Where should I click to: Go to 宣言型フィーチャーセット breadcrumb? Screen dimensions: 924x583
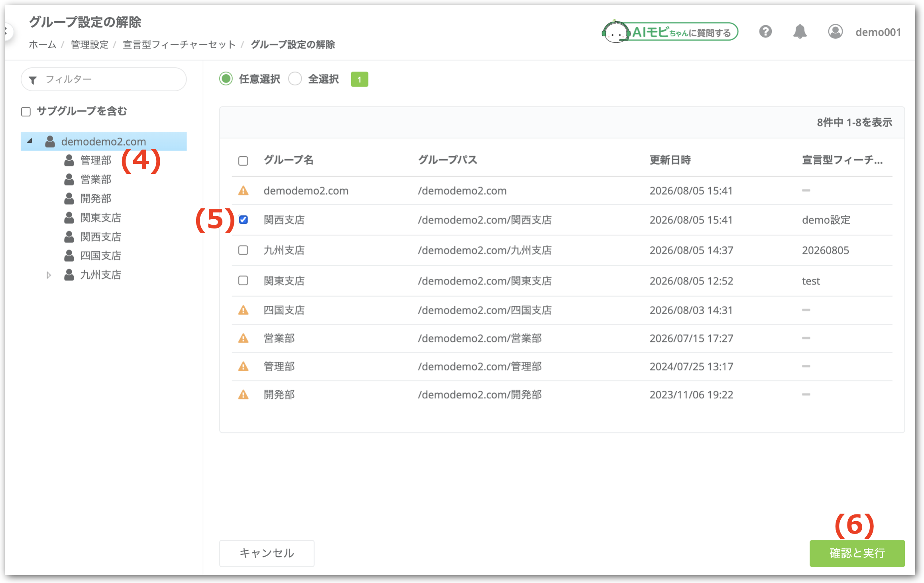tap(179, 44)
